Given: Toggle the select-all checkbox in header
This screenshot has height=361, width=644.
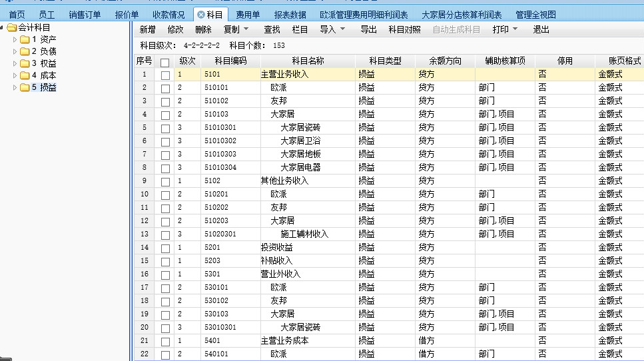Looking at the screenshot, I should (x=164, y=63).
